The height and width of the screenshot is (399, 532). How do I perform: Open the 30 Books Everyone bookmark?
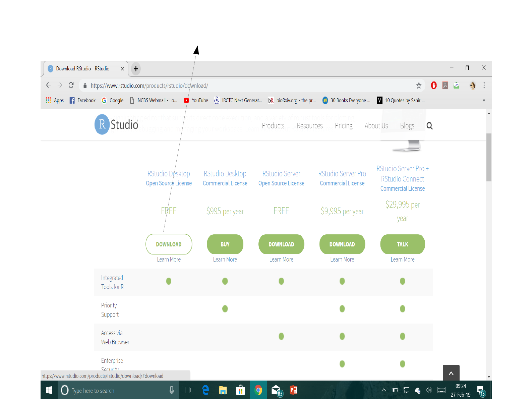[346, 100]
